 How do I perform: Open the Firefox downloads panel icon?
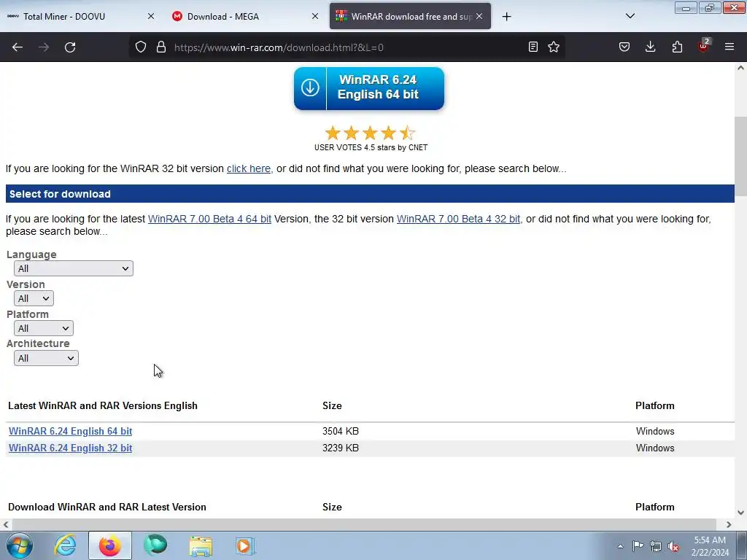[650, 47]
